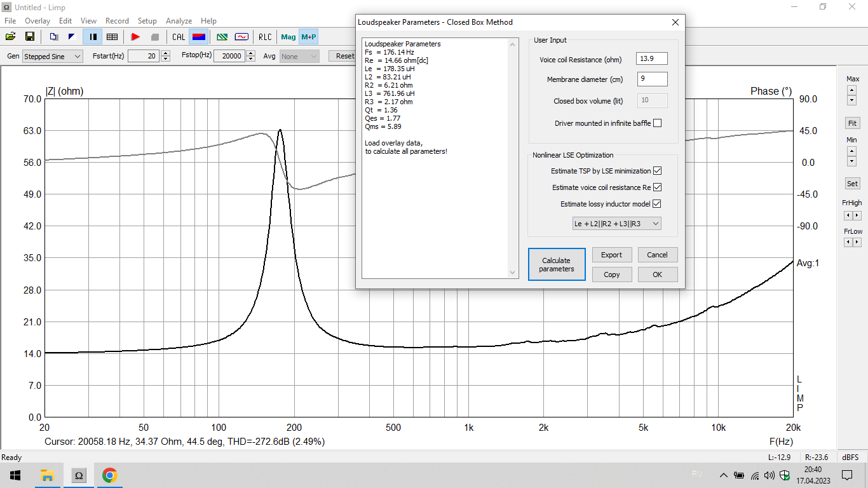
Task: Decrease Fstart with the down spinner arrow
Action: tap(166, 59)
